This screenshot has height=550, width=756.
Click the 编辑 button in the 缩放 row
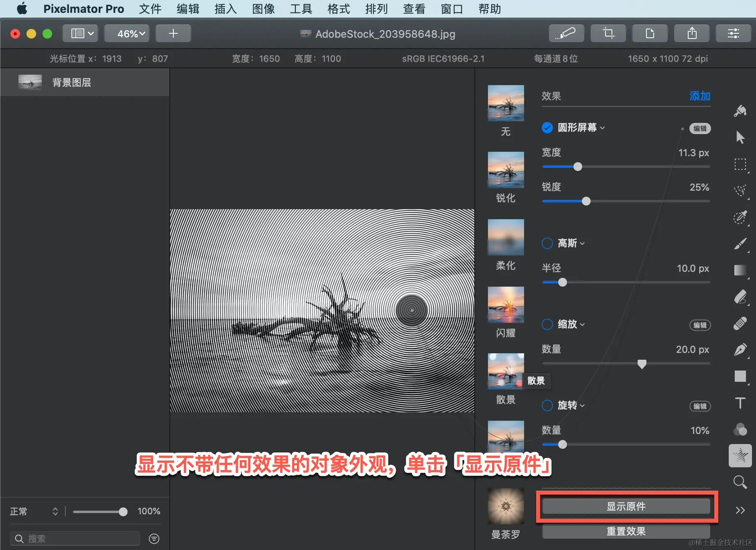[700, 325]
